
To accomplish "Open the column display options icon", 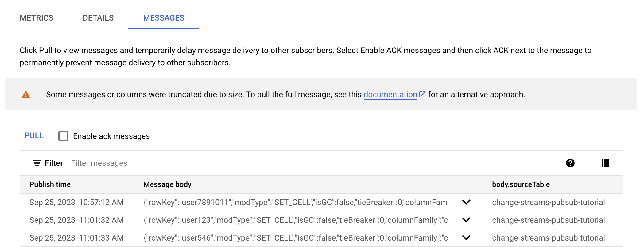I will pyautogui.click(x=605, y=163).
